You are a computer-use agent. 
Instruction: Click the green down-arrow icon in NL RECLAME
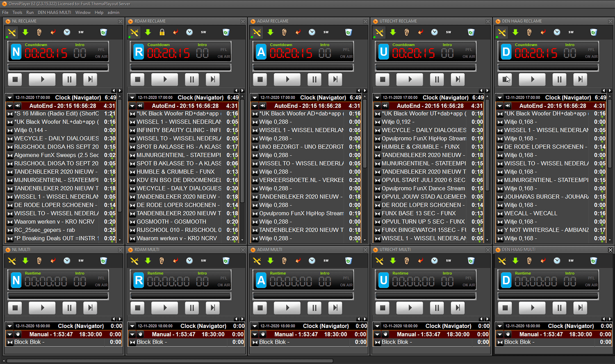25,32
